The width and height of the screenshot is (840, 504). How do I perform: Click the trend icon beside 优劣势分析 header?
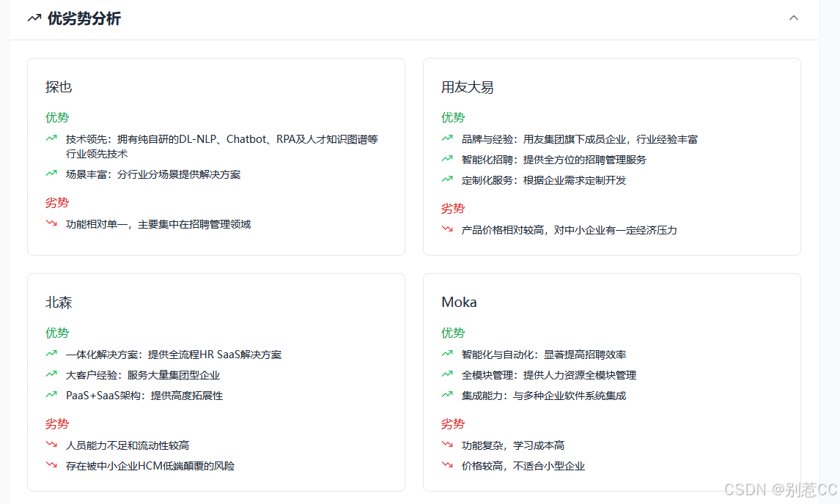pos(34,18)
